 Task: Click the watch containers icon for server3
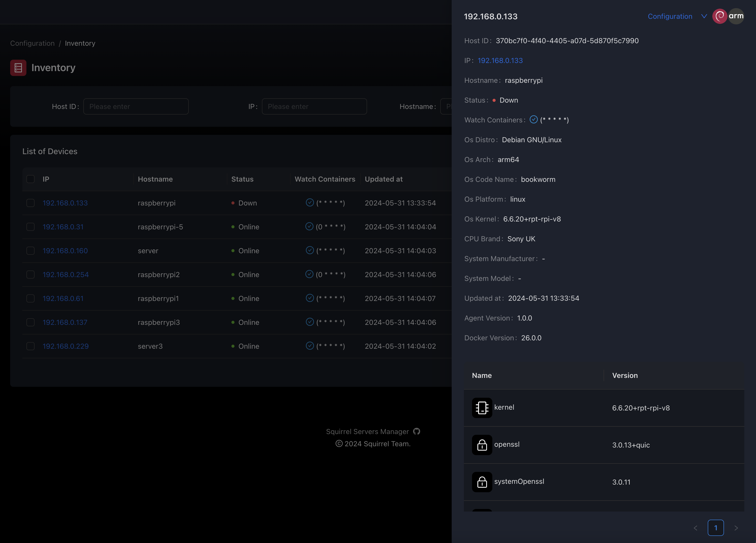[310, 346]
